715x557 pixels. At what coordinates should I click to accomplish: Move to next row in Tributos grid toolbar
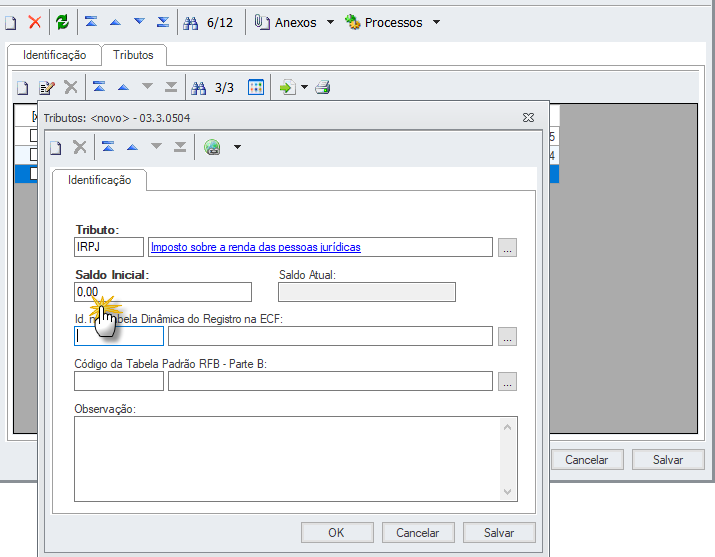(147, 87)
